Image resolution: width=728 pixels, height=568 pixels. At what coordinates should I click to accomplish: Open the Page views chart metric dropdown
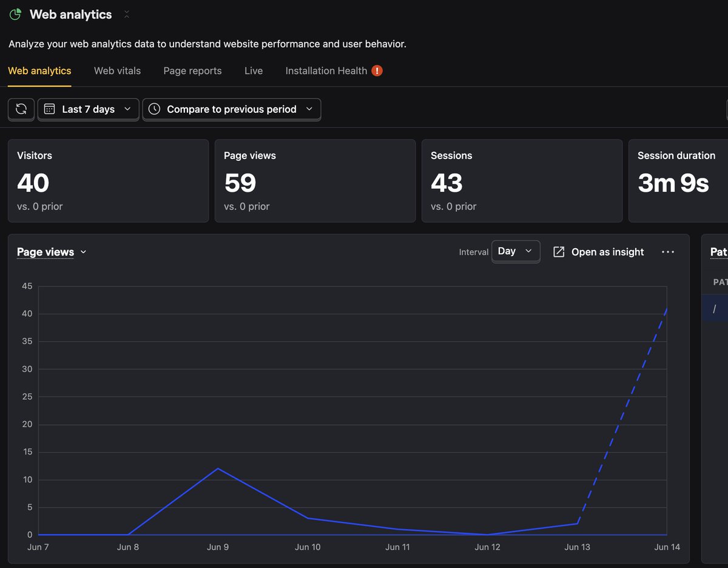click(52, 252)
